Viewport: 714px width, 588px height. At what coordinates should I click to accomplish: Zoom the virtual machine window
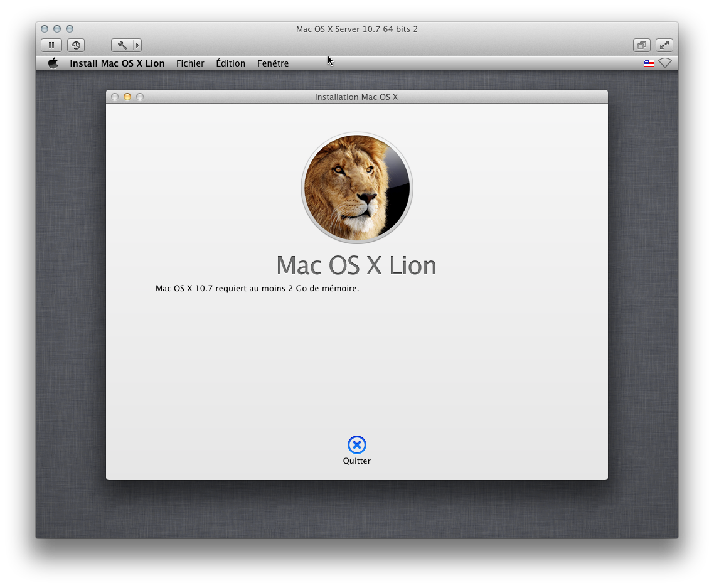(70, 29)
